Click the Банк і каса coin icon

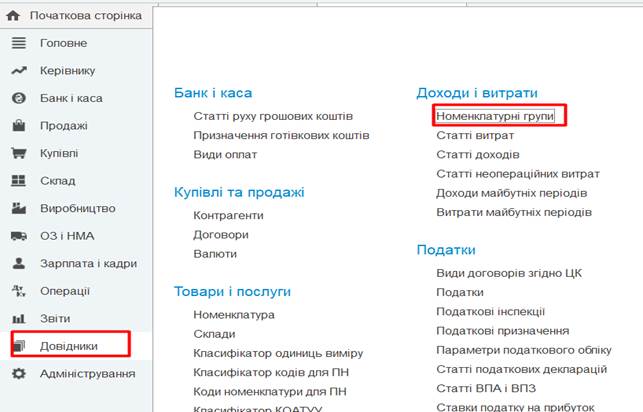17,98
